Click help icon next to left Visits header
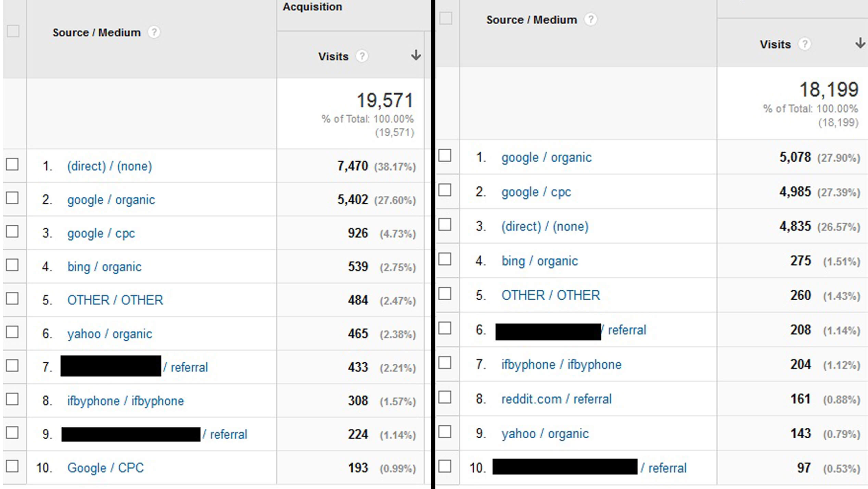Viewport: 868px width, 489px height. coord(362,56)
